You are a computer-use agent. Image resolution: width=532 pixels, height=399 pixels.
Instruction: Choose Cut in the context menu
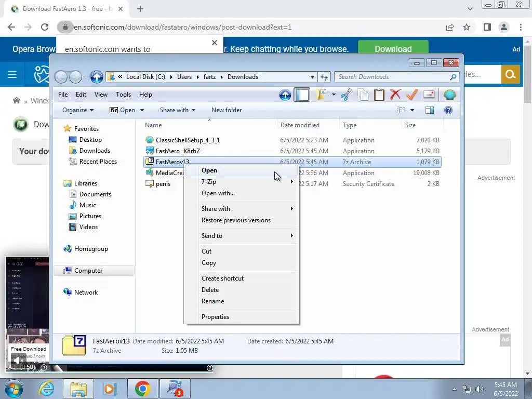coord(242,251)
